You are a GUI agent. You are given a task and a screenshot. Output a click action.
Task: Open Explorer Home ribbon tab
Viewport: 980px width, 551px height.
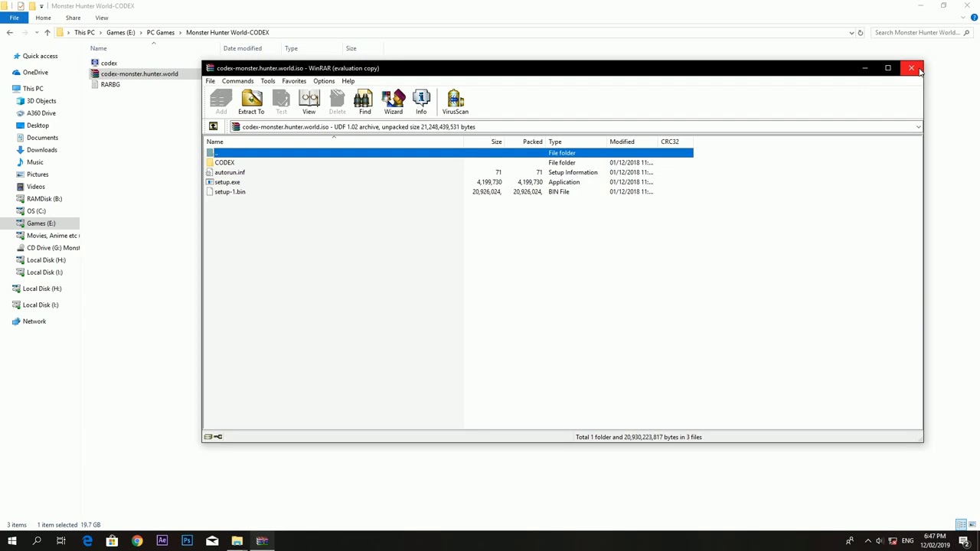pos(43,18)
